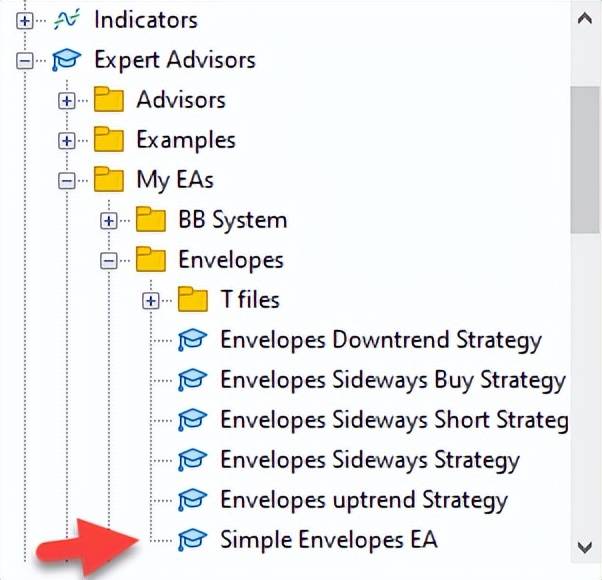Click the T files folder icon
The height and width of the screenshot is (580, 602).
pos(192,299)
